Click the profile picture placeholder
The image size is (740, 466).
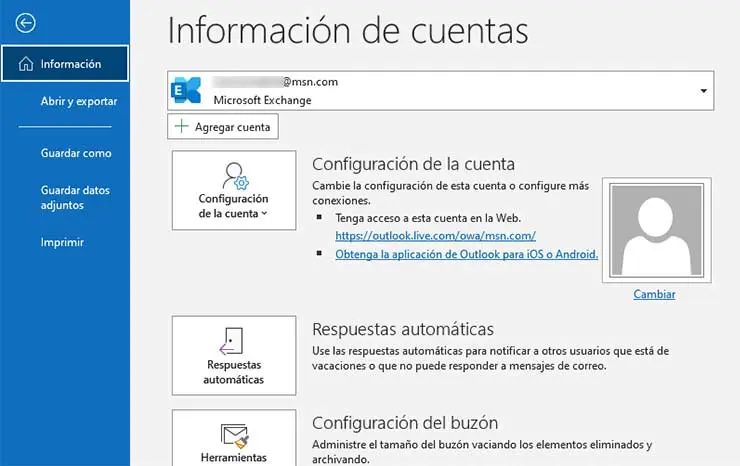pyautogui.click(x=656, y=230)
